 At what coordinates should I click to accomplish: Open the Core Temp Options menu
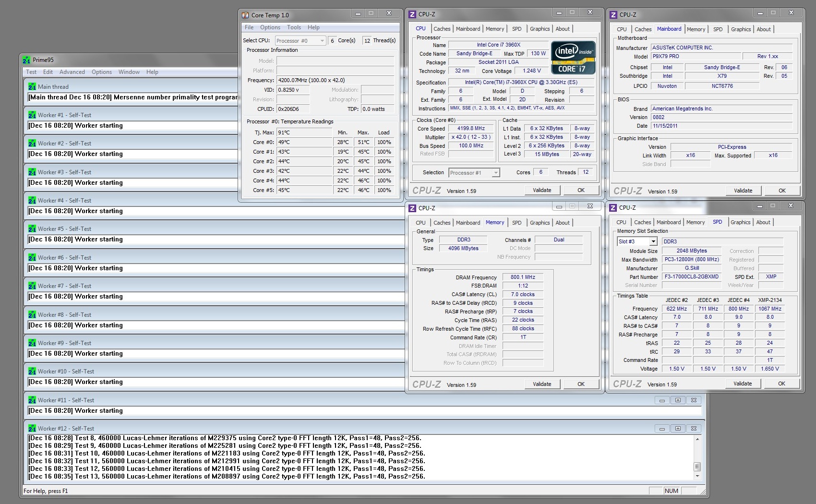coord(270,27)
